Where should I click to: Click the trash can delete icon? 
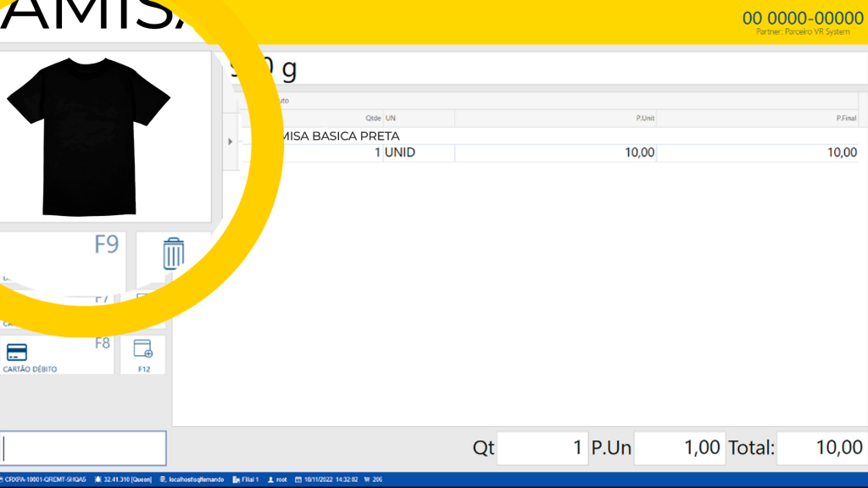pyautogui.click(x=173, y=253)
